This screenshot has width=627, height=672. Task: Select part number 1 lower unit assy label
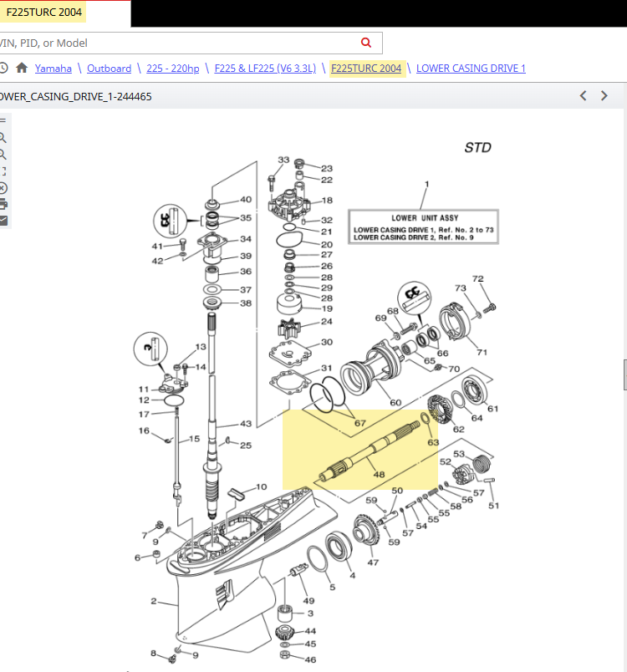(426, 184)
